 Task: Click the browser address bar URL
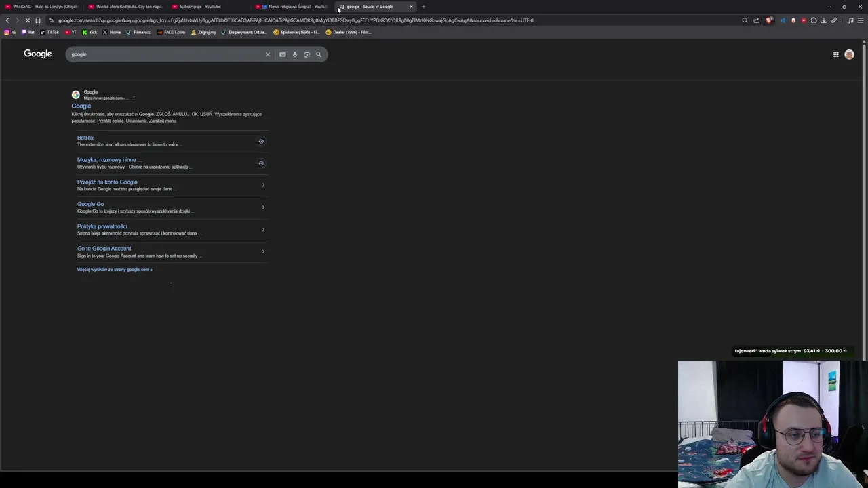(296, 20)
